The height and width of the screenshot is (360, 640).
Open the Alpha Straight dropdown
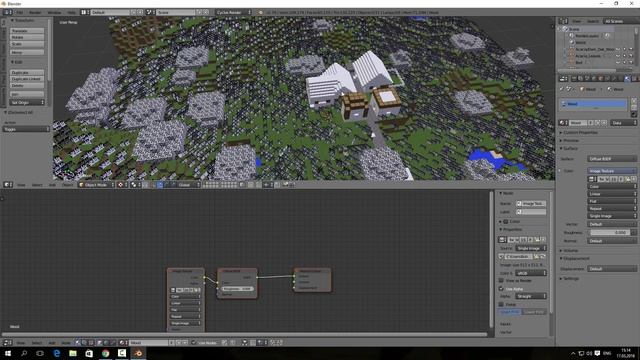pos(531,296)
